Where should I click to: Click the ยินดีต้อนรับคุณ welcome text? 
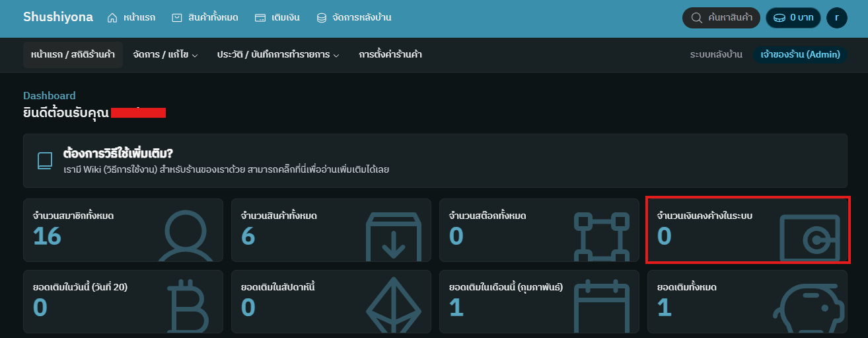65,112
